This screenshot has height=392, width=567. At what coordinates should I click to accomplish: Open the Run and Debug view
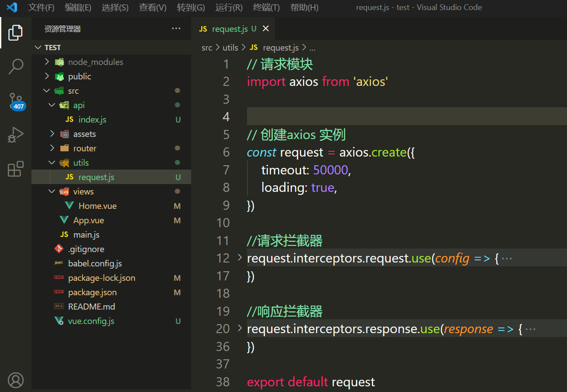(x=16, y=135)
